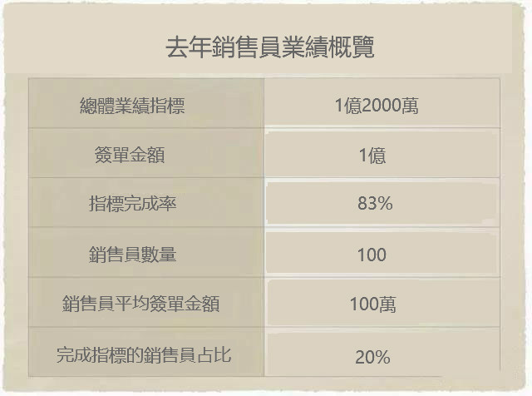532x396 pixels.
Task: Click the percent sign in 83%
Action: click(x=384, y=204)
